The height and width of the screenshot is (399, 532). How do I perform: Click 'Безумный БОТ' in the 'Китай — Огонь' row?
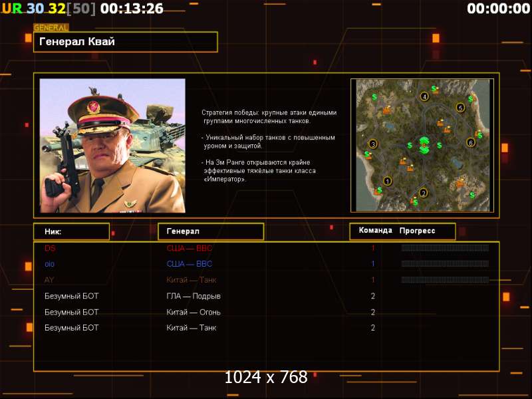click(x=72, y=312)
